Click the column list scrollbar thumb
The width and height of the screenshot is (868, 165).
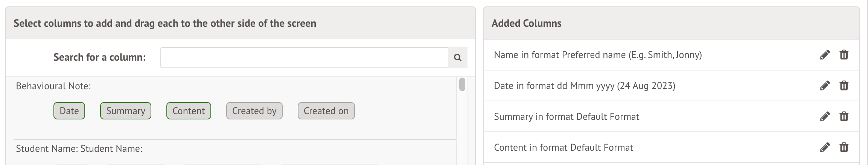click(462, 84)
